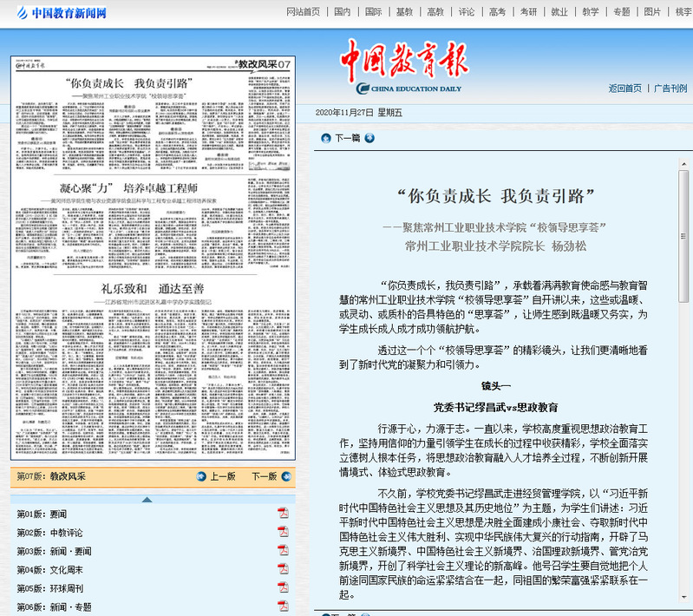693x616 pixels.
Task: Go to 考研 navigation section
Action: pyautogui.click(x=528, y=12)
